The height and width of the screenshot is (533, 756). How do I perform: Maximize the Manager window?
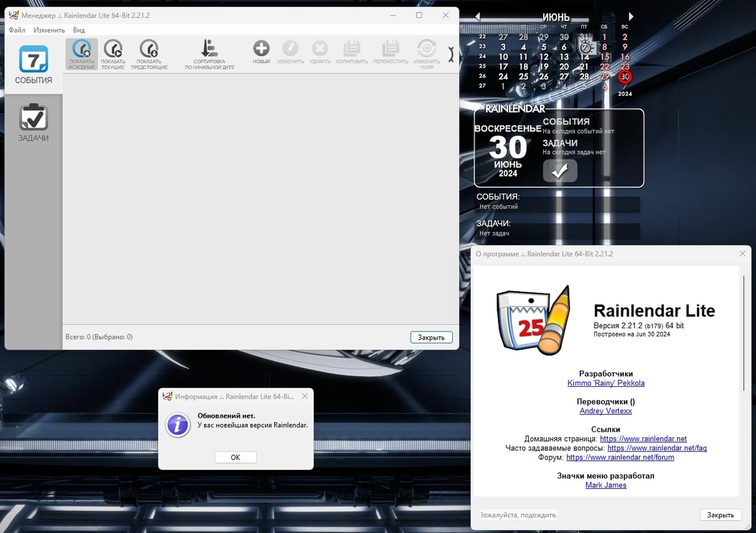pos(419,15)
